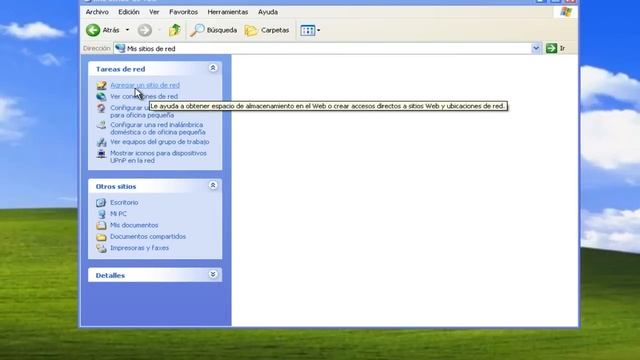Click the Mi PC computer icon

pos(101,214)
